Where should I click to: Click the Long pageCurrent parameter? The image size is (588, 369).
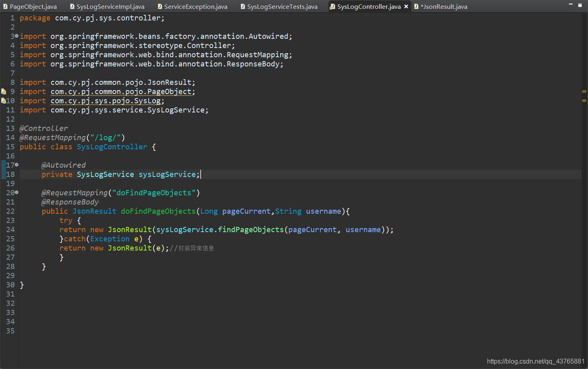pos(236,211)
